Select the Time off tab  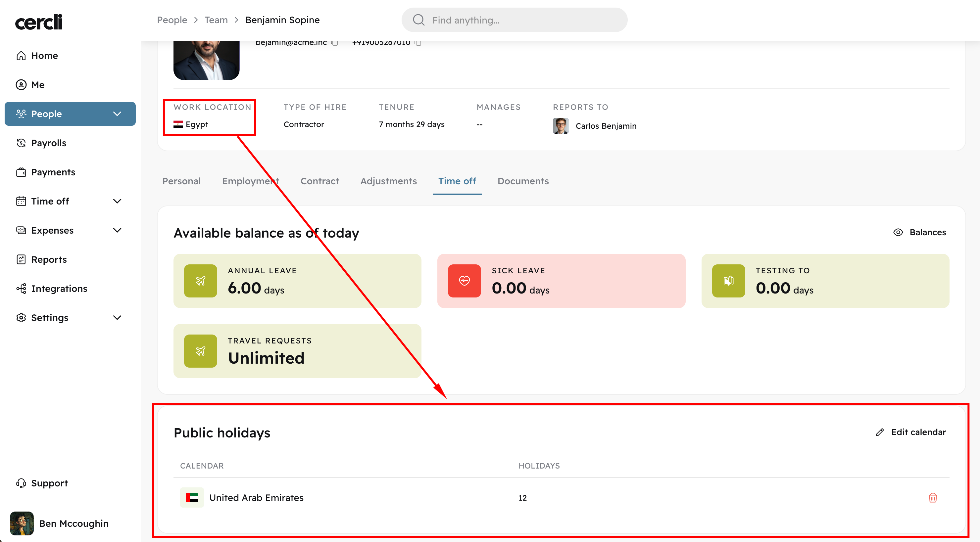457,181
